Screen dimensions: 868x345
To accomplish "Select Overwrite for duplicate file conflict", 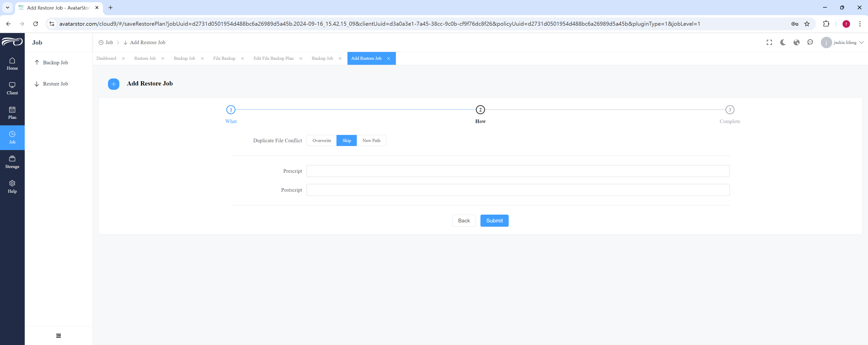I will 321,140.
